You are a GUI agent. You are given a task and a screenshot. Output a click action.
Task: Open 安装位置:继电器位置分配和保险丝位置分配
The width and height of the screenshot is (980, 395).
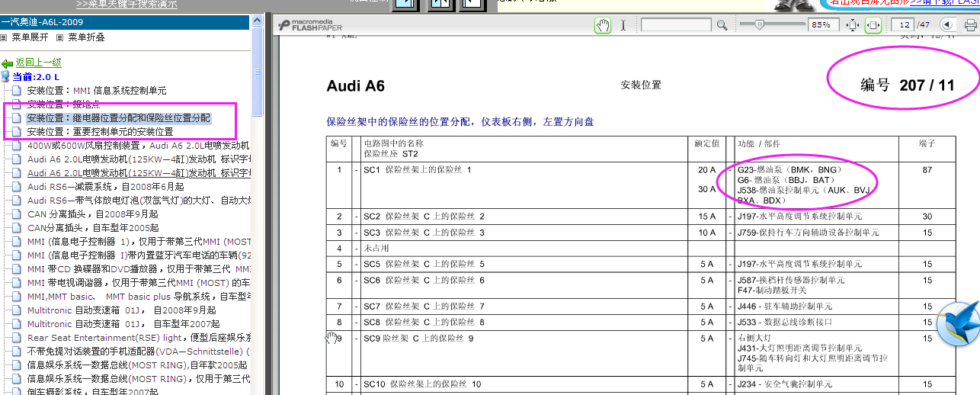click(119, 118)
